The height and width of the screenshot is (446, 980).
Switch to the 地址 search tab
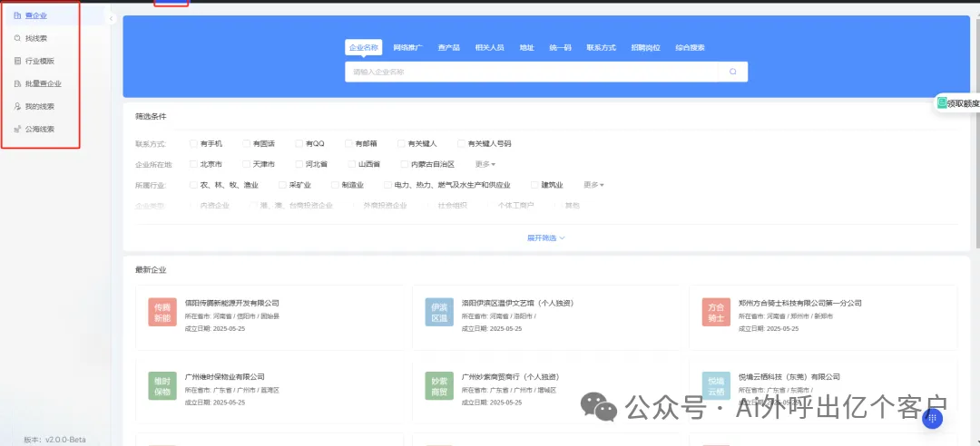pyautogui.click(x=527, y=47)
